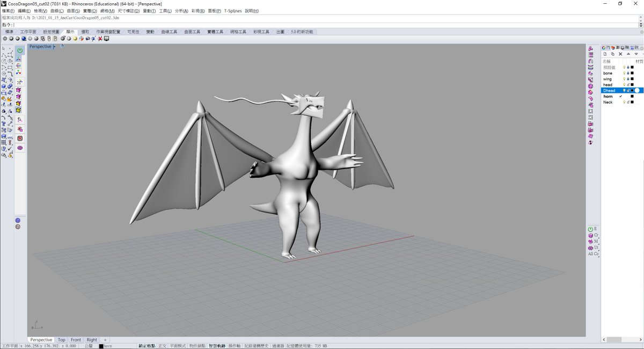Click the command history scroll up arrow
Image resolution: width=644 pixels, height=349 pixels.
pos(641,17)
